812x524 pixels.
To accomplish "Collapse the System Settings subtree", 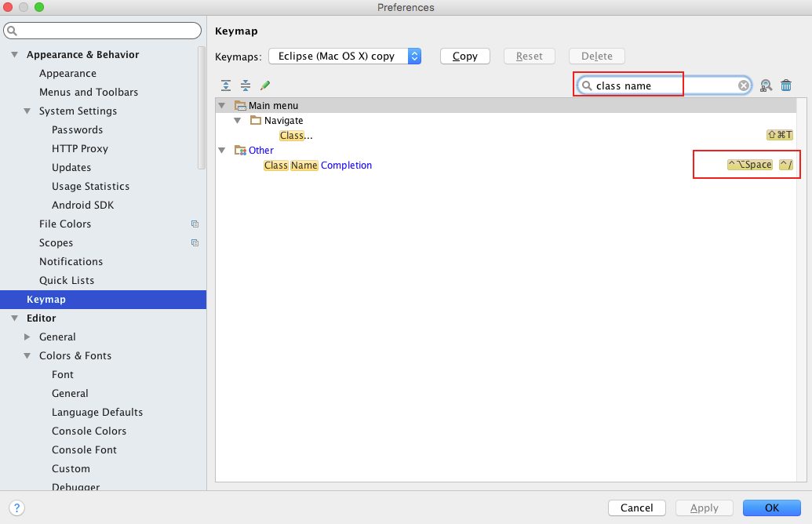I will click(x=27, y=111).
